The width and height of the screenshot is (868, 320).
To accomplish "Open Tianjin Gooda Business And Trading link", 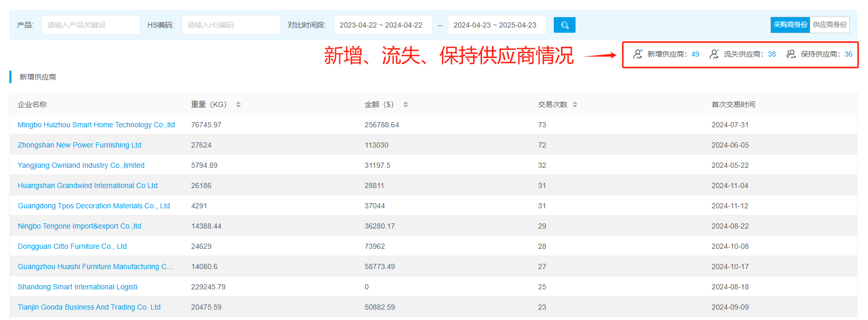I will pos(89,307).
